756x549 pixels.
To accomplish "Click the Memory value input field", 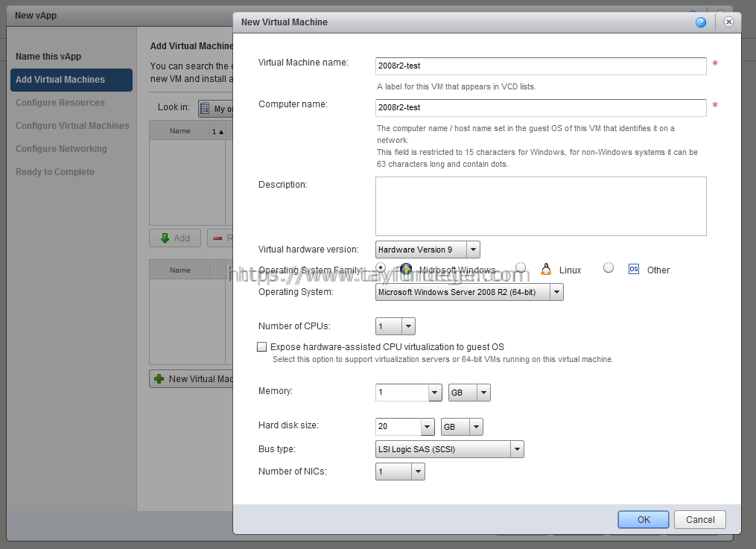I will (402, 393).
